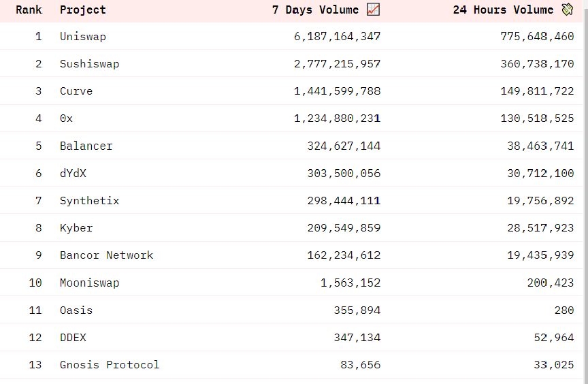Click the Gnosis Protocol project name

(110, 365)
